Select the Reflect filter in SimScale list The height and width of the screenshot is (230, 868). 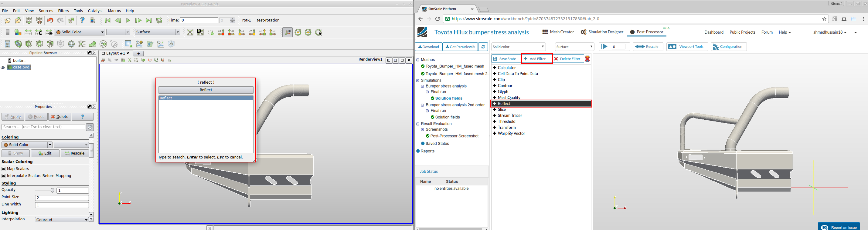tap(541, 104)
